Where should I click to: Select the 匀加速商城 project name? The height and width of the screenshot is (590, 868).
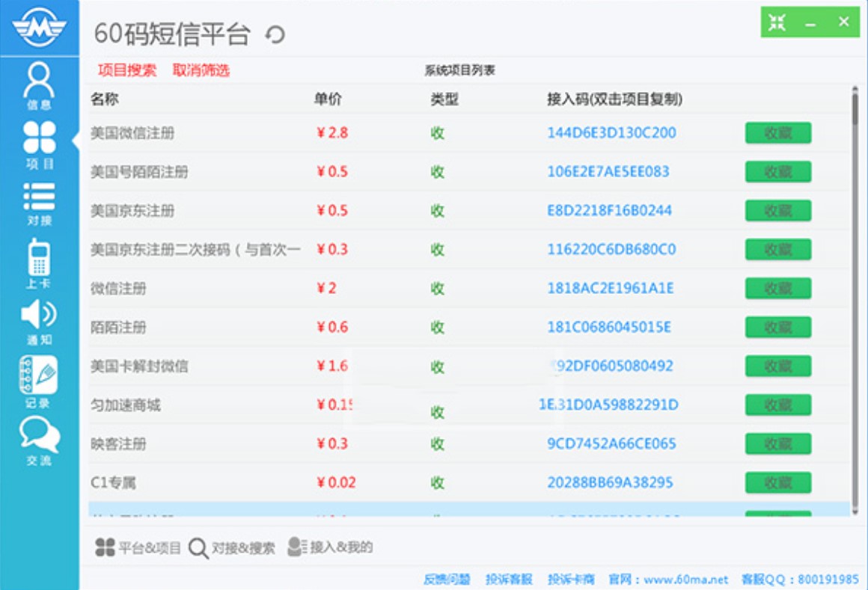126,405
